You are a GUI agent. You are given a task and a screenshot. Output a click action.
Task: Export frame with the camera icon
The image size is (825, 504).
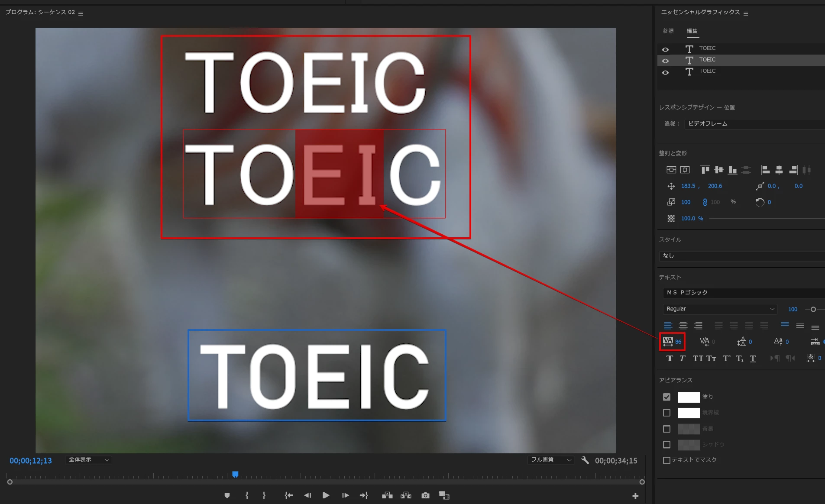pos(425,495)
